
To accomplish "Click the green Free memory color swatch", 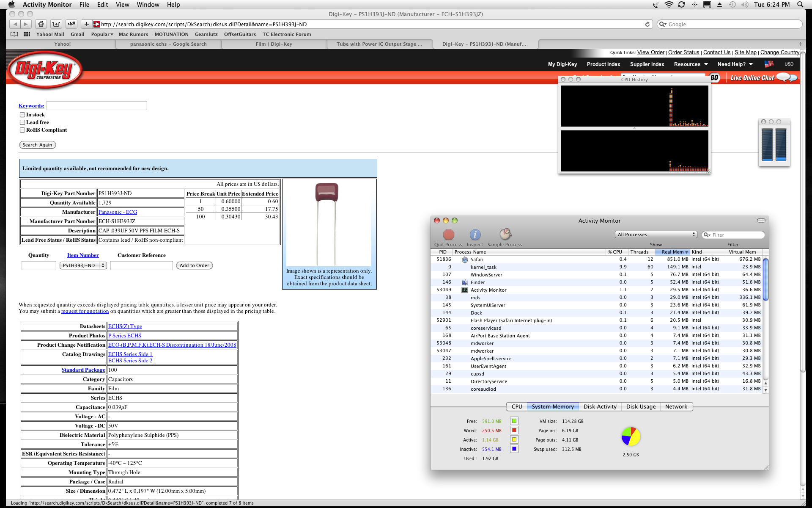I will 514,421.
